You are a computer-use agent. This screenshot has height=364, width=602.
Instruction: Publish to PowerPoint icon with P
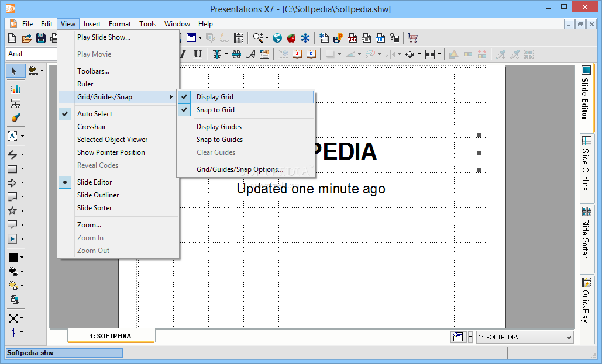pos(338,38)
